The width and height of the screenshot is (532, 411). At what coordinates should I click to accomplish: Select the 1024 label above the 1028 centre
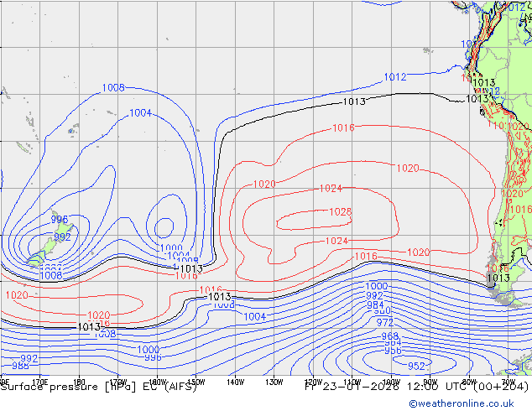point(331,189)
